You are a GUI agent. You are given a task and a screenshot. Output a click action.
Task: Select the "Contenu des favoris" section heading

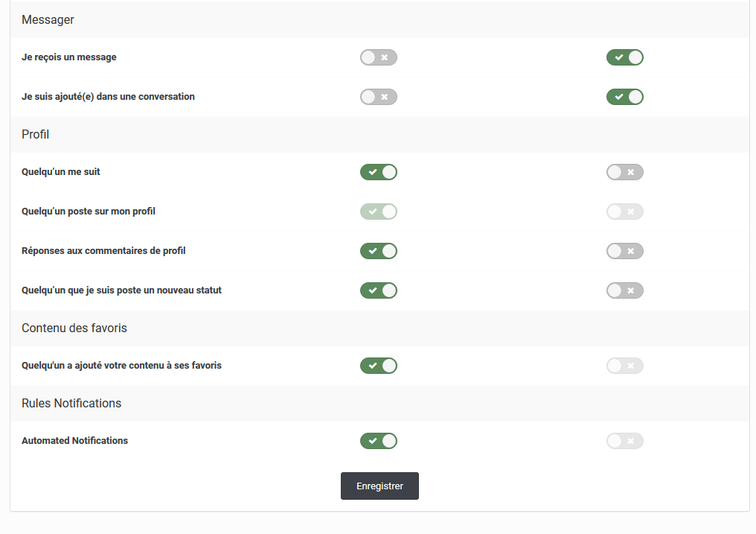(x=74, y=328)
